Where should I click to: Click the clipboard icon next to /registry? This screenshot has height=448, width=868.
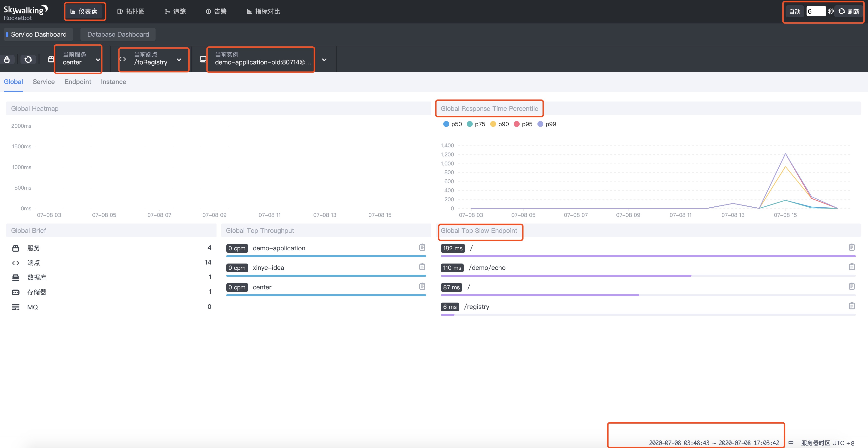coord(851,306)
